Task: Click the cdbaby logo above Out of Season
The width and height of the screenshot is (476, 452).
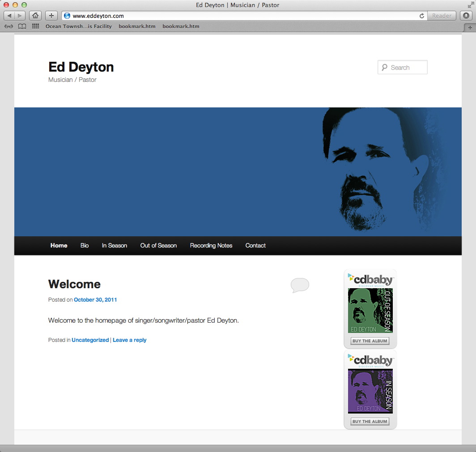Action: tap(371, 280)
